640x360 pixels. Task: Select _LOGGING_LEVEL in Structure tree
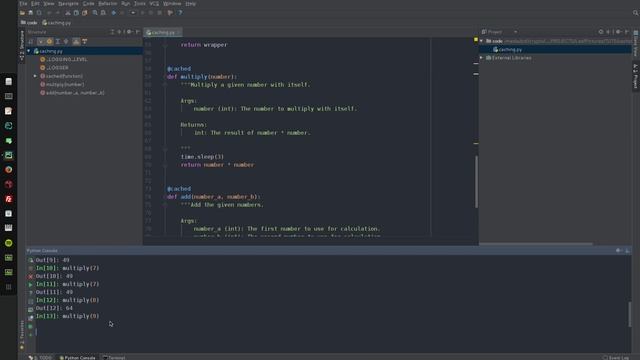click(64, 60)
